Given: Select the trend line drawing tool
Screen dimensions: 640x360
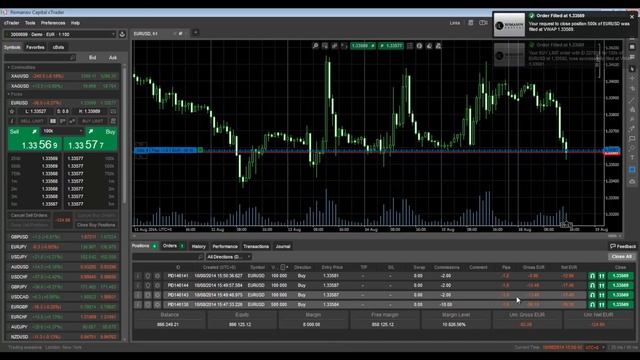Looking at the screenshot, I should (x=632, y=99).
